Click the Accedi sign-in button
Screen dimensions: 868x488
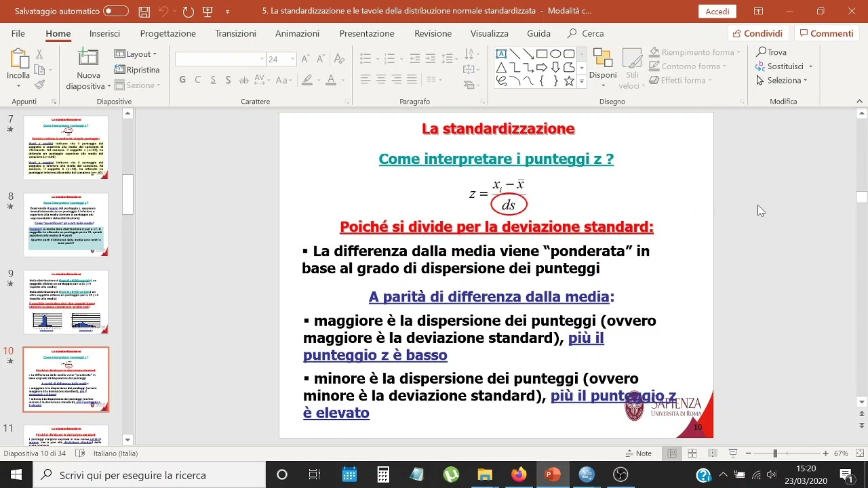(717, 12)
